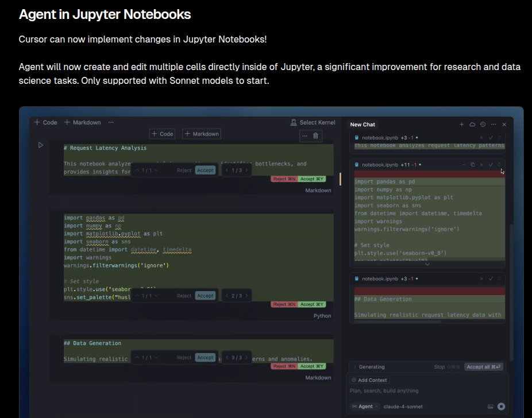Click the Reject ⌘N tag in the Data Generation cell

[284, 366]
